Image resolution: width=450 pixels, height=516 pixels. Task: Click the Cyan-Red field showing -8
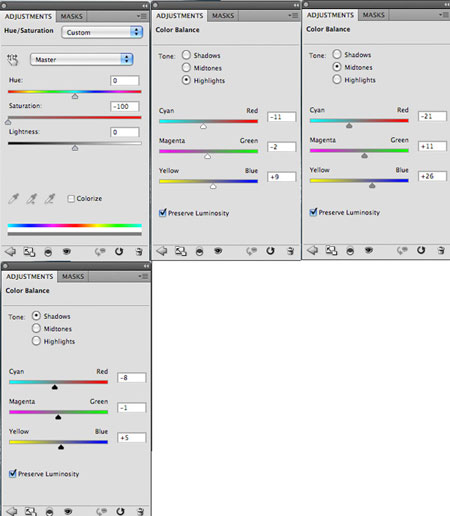click(x=132, y=378)
